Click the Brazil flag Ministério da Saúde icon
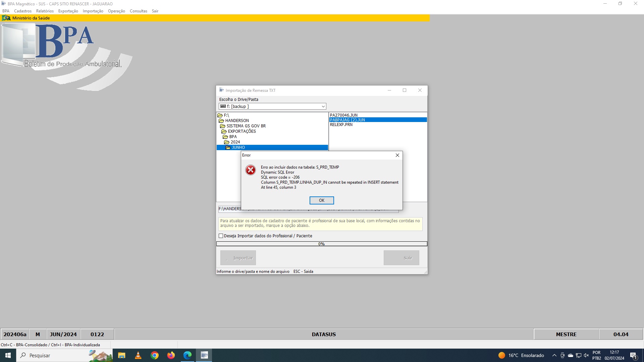 [x=6, y=18]
